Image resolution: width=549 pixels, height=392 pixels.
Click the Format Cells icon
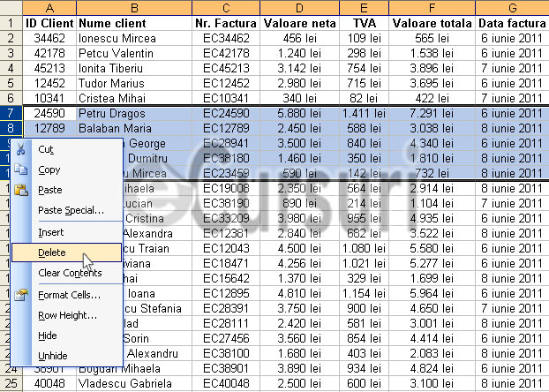21,295
